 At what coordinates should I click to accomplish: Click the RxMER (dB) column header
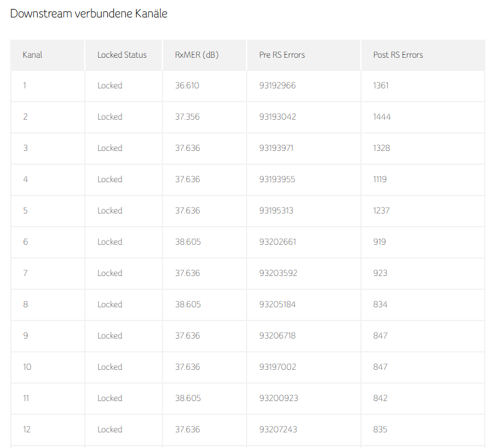197,55
